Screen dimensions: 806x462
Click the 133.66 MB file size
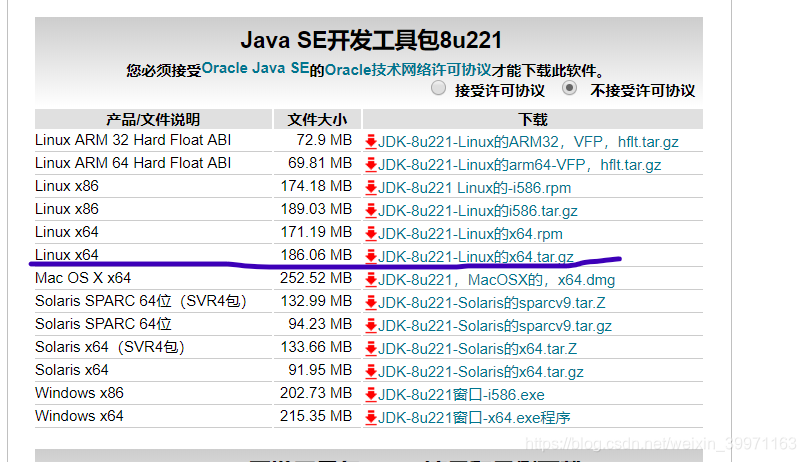click(316, 347)
